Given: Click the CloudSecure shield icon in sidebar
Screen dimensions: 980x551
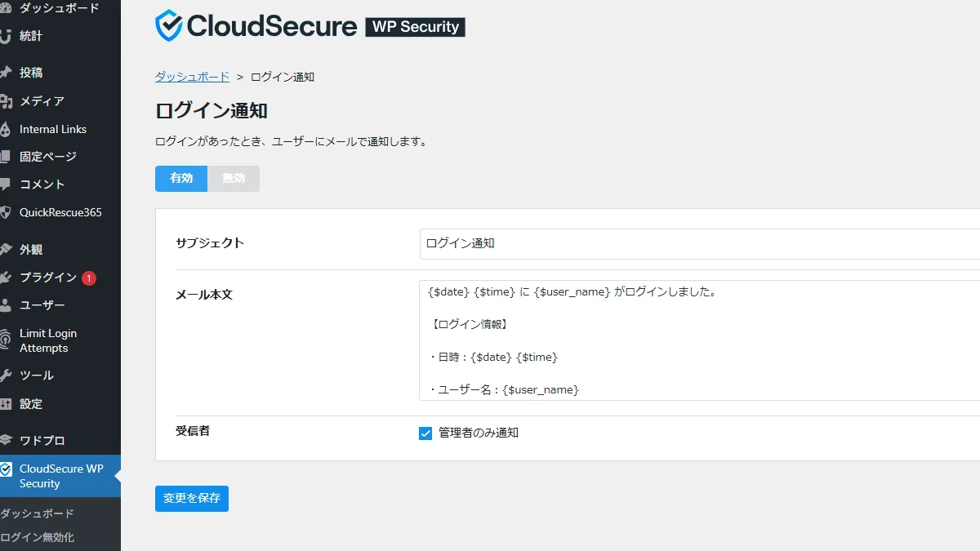Looking at the screenshot, I should [6, 469].
